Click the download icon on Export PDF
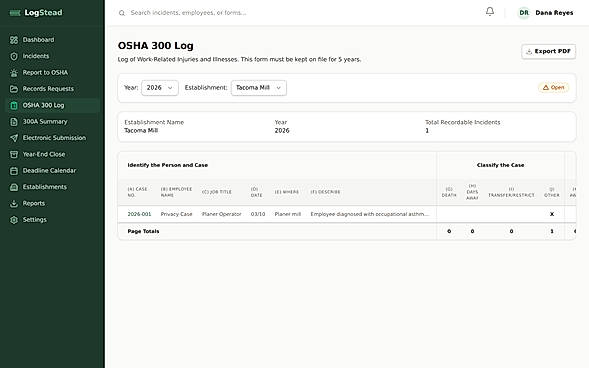589x368 pixels. tap(529, 51)
